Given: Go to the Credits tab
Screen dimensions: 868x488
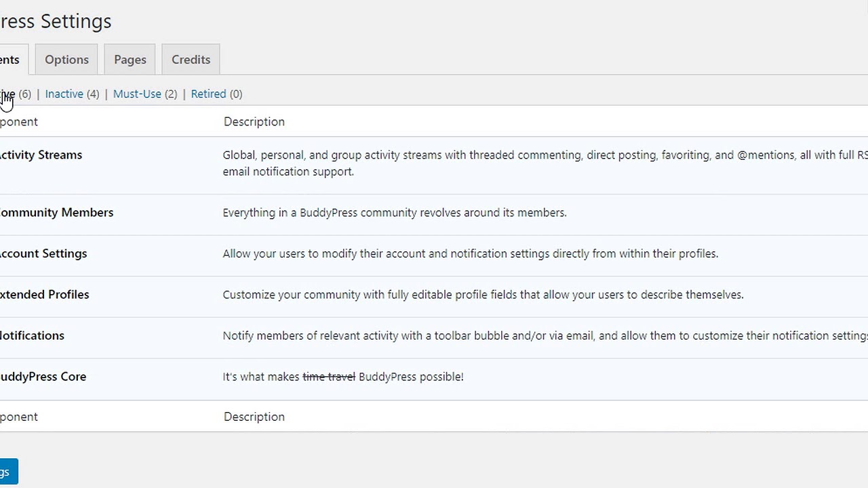Looking at the screenshot, I should click(x=191, y=60).
